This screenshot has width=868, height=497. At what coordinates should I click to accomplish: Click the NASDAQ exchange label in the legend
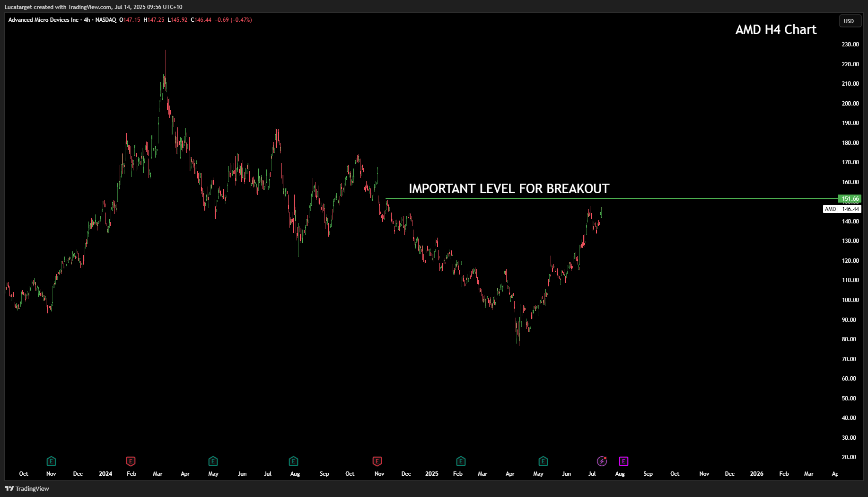click(105, 20)
